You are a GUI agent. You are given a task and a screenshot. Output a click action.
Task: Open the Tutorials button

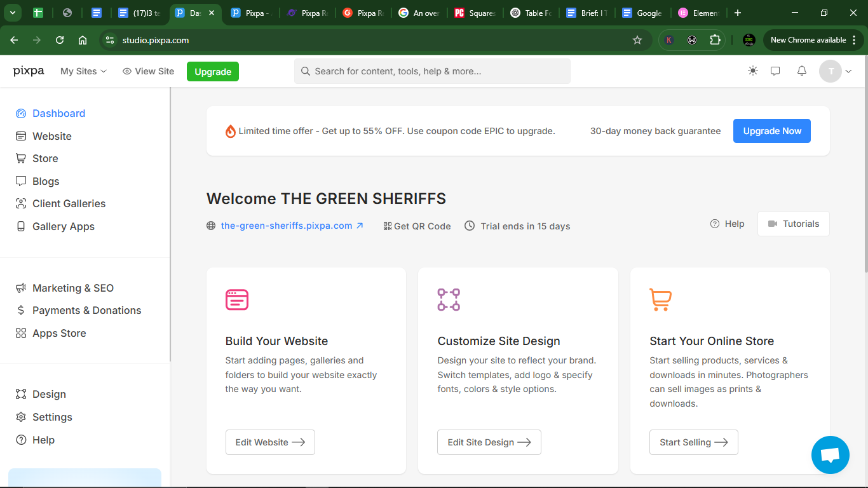pos(794,224)
